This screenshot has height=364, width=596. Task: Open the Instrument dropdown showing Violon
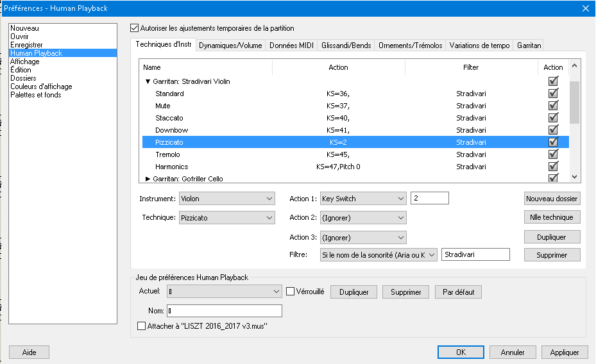pos(227,199)
